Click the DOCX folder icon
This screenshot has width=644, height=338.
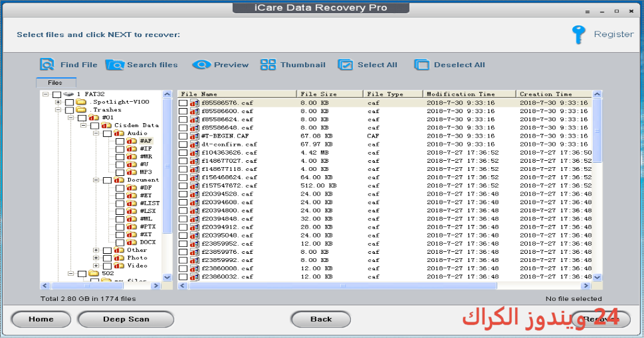[131, 242]
